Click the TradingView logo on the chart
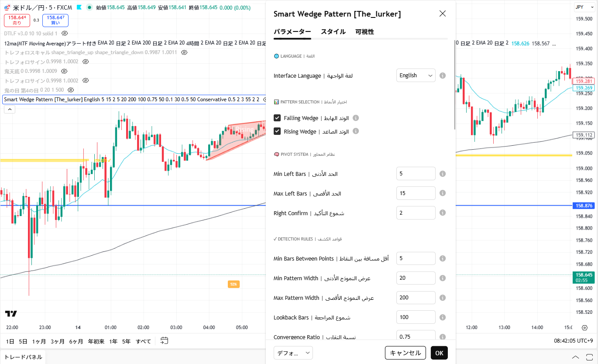 coord(11,313)
